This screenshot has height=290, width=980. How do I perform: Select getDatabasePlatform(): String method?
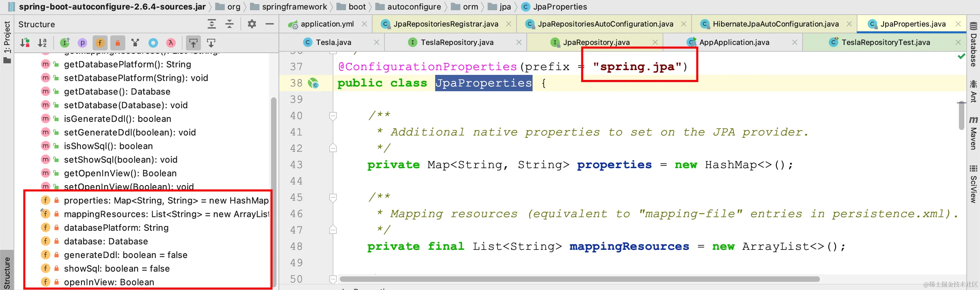(x=127, y=64)
